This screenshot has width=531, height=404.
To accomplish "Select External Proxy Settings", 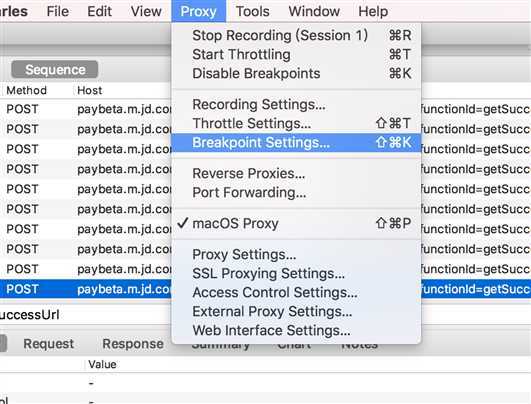I will point(296,312).
